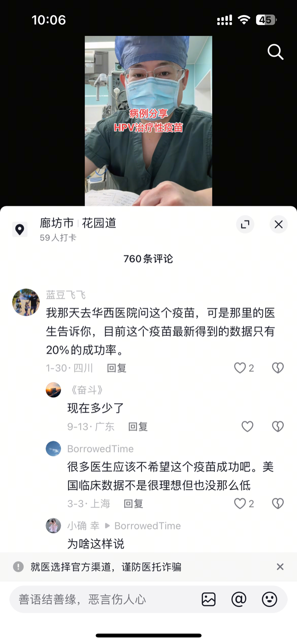Open the 廊坊市 花园道 location link

click(x=78, y=223)
